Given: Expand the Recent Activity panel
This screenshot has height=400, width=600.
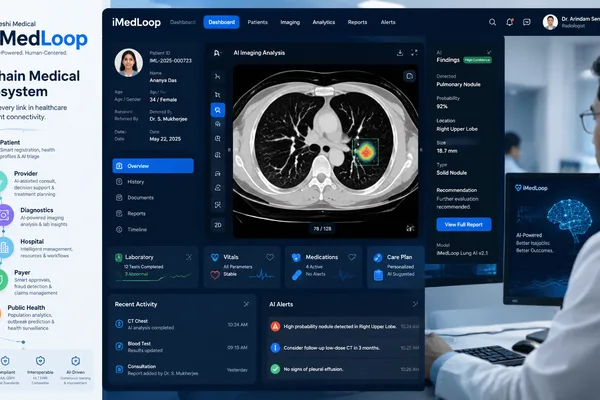Looking at the screenshot, I should 246,304.
